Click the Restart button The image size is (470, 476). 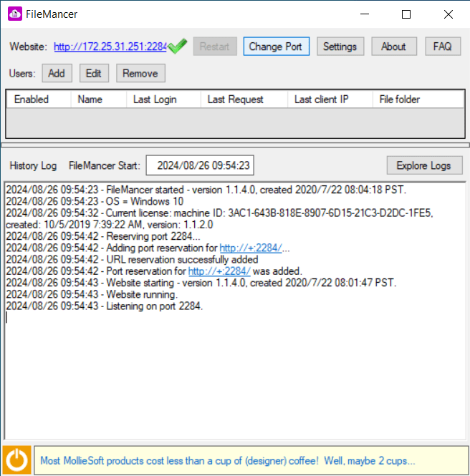pyautogui.click(x=215, y=47)
